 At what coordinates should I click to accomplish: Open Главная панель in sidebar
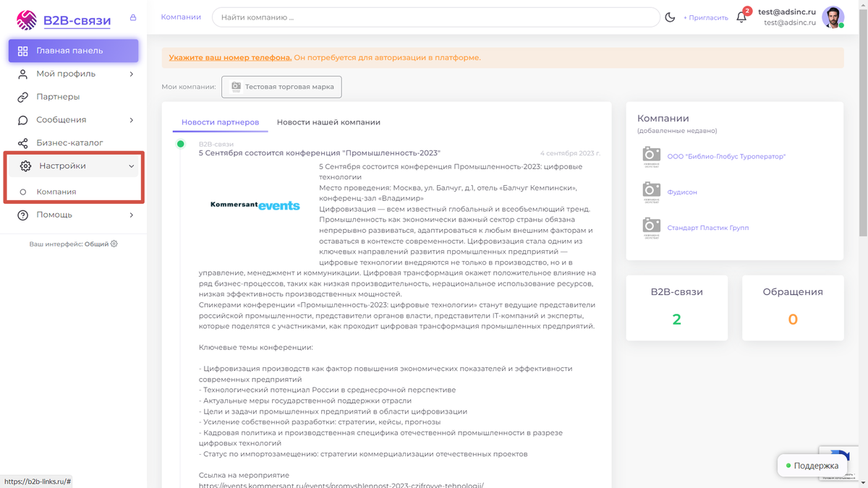click(73, 51)
